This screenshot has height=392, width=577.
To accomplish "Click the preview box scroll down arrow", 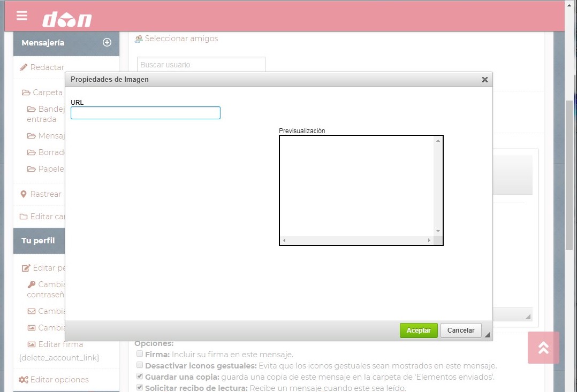I will coord(437,231).
